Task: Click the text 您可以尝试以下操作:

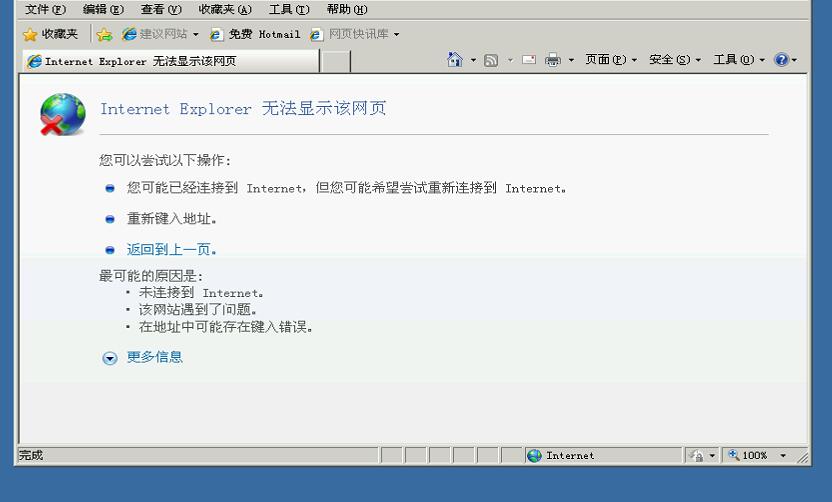Action: [165, 160]
